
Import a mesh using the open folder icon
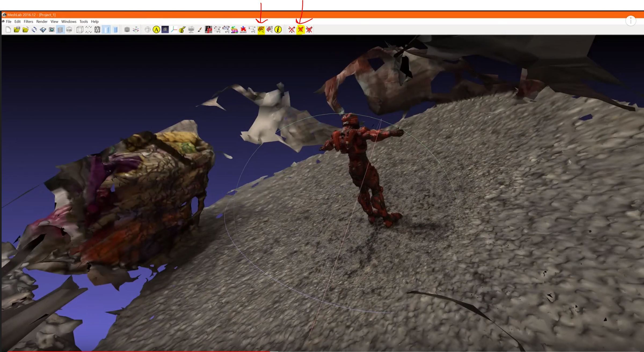point(26,30)
